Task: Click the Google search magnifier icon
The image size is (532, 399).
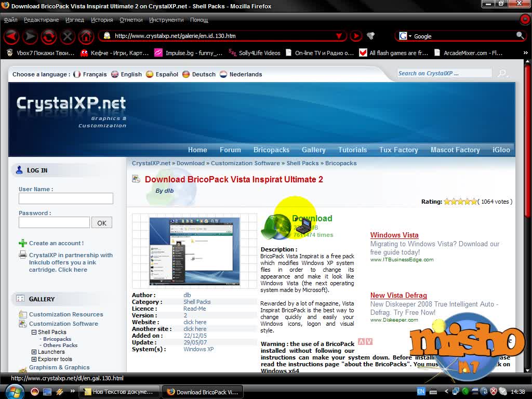Action: pyautogui.click(x=520, y=35)
